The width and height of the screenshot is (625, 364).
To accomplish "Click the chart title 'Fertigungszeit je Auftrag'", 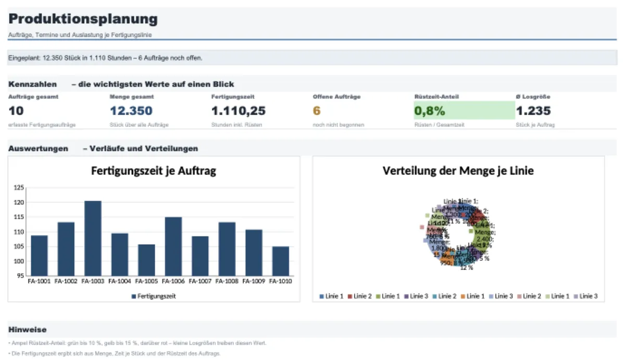I will (x=154, y=170).
